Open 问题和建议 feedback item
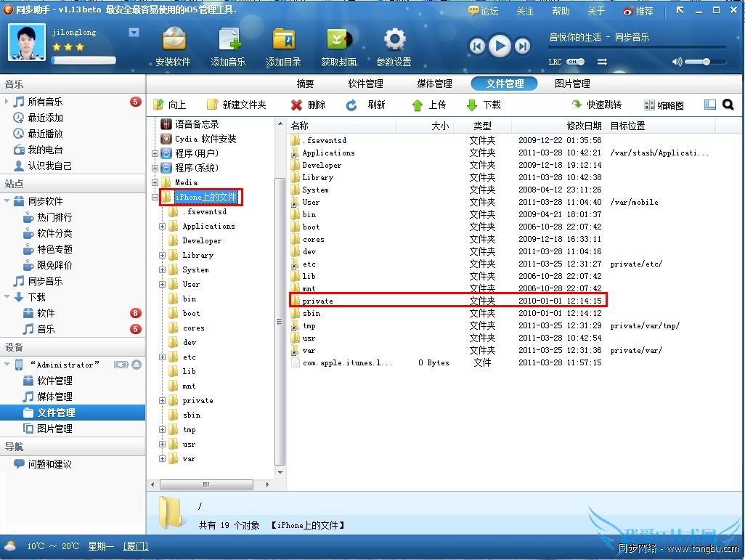 [x=49, y=464]
